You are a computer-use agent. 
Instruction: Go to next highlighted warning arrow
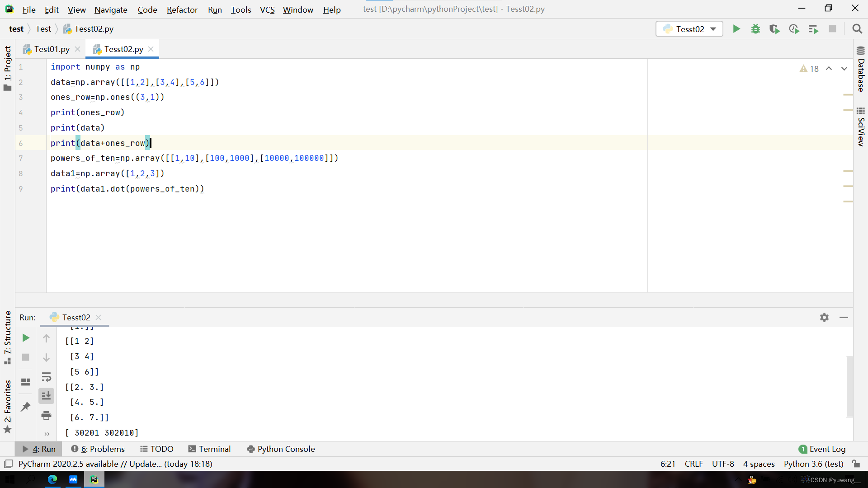(x=844, y=69)
